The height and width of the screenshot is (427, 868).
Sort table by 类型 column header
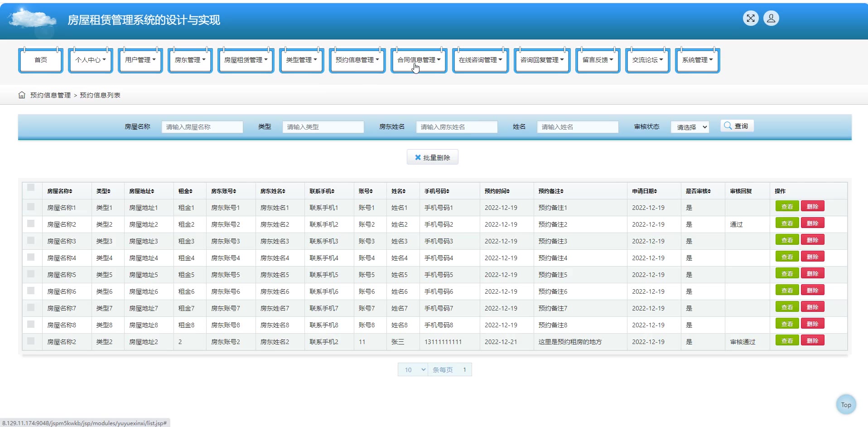tap(103, 191)
